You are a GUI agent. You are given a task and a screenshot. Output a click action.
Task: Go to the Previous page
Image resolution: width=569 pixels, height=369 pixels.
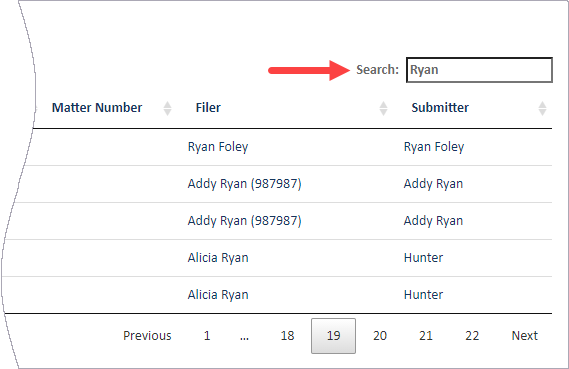pos(147,336)
